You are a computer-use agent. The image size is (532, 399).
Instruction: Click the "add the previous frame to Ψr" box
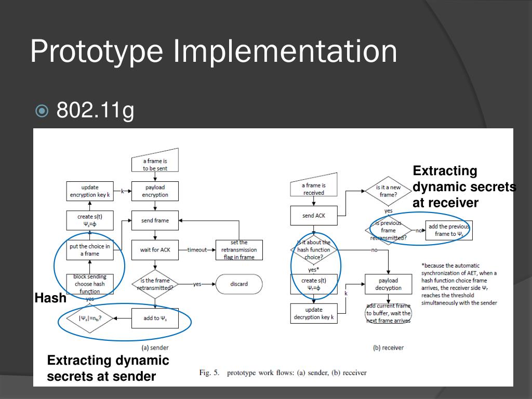point(449,230)
